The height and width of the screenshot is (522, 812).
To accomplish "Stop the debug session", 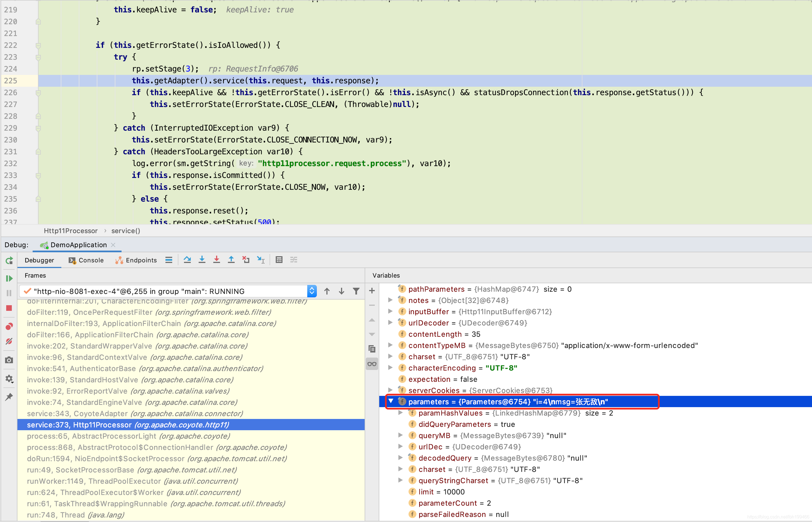I will click(9, 308).
